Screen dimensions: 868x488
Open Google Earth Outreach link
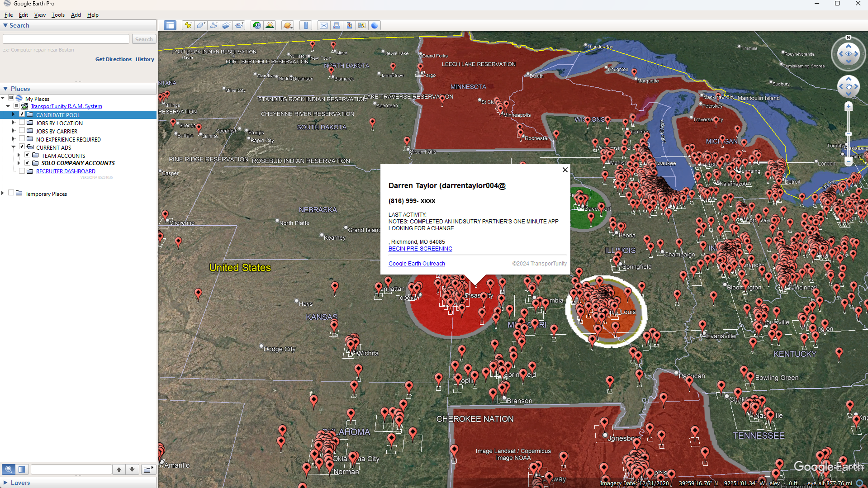[417, 264]
